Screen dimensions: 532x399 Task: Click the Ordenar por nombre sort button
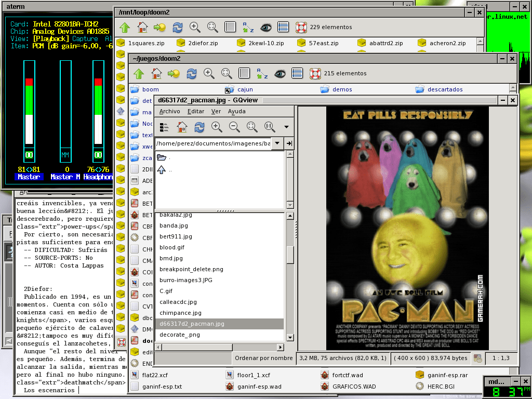coord(263,358)
